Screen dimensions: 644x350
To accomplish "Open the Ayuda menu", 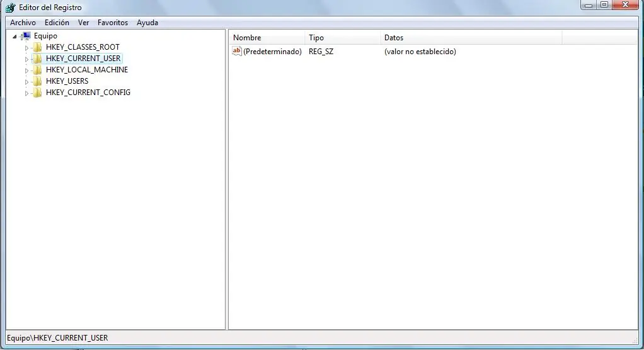I will point(147,23).
